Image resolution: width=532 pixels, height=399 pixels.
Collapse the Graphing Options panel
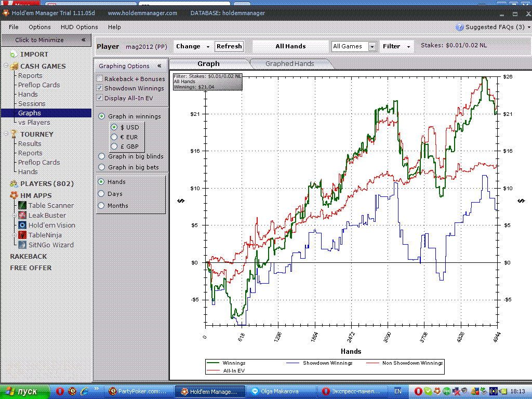[159, 66]
